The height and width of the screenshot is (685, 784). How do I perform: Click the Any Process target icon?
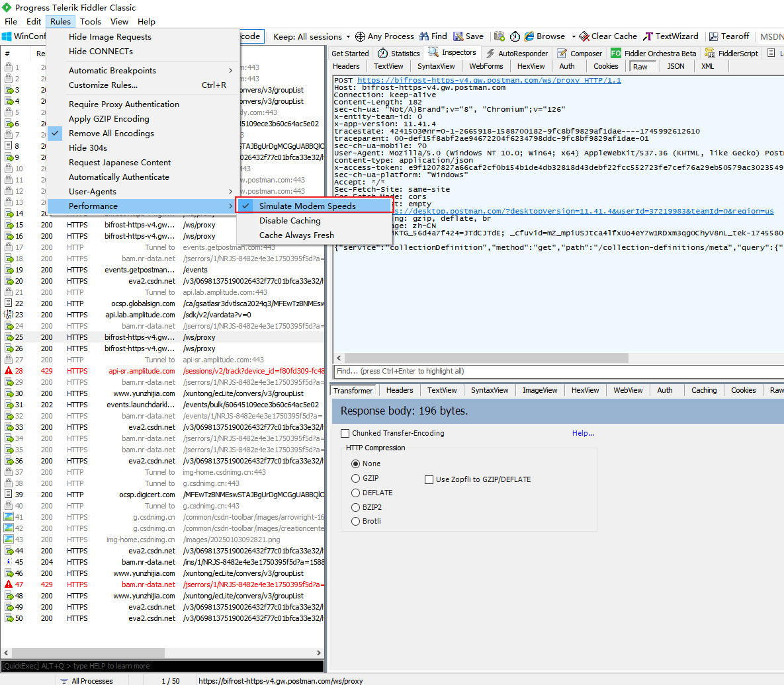(x=360, y=36)
